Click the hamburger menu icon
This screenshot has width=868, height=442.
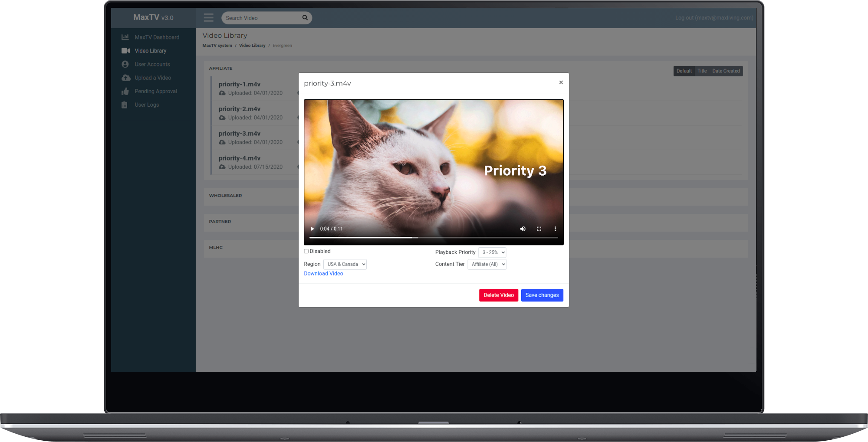(209, 18)
